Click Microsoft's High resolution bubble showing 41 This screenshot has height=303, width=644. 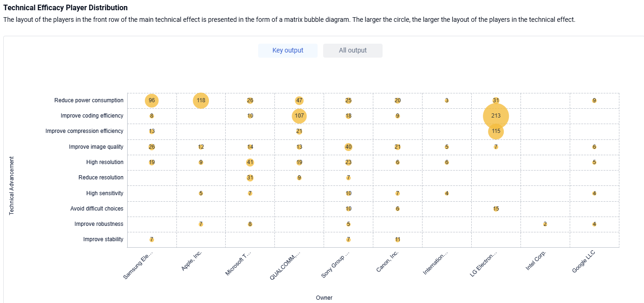coord(250,162)
